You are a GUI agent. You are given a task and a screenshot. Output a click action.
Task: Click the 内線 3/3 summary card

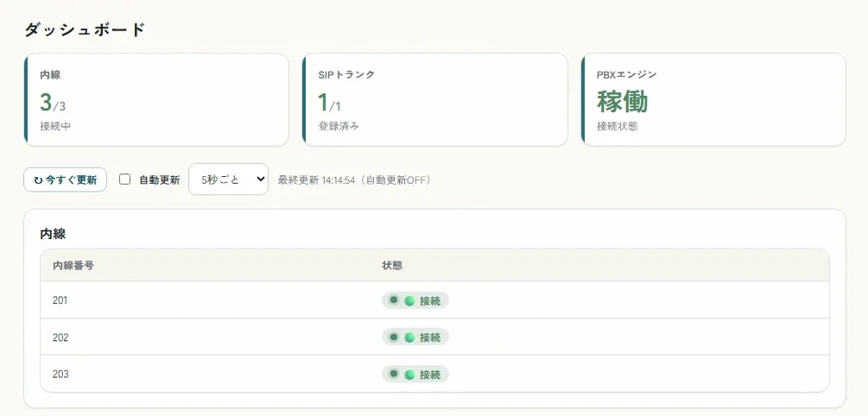point(156,99)
